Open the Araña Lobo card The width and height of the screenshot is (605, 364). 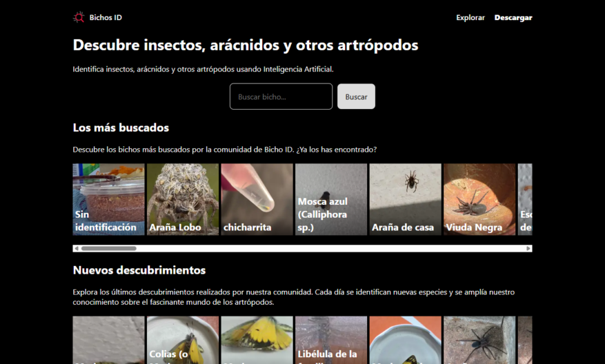(x=183, y=199)
